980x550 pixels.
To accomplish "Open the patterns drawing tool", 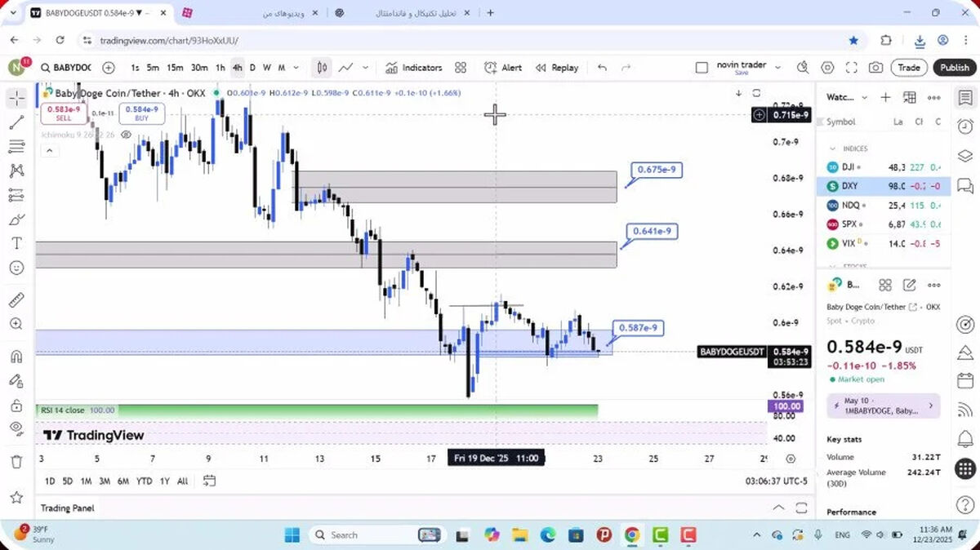I will (x=16, y=171).
